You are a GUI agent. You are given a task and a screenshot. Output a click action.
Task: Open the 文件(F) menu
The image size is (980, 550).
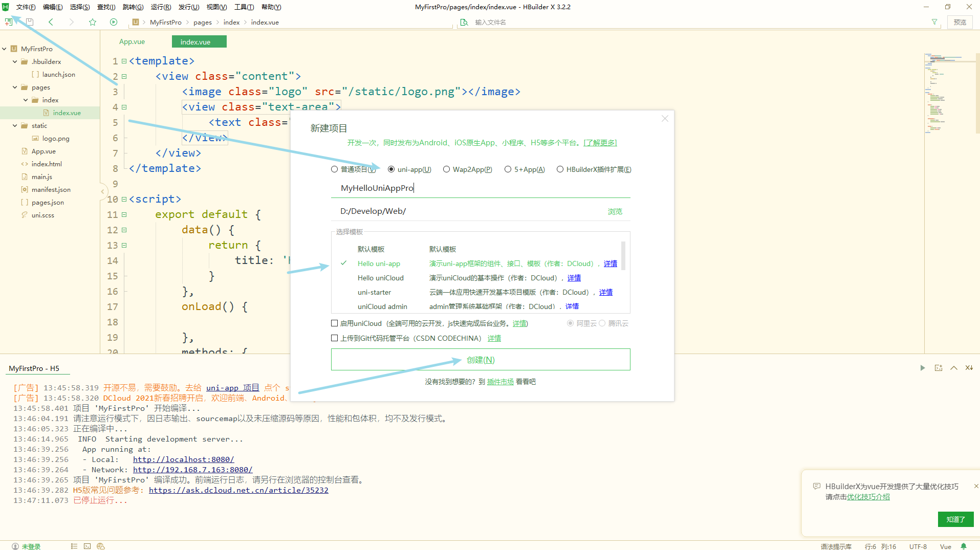(x=26, y=7)
